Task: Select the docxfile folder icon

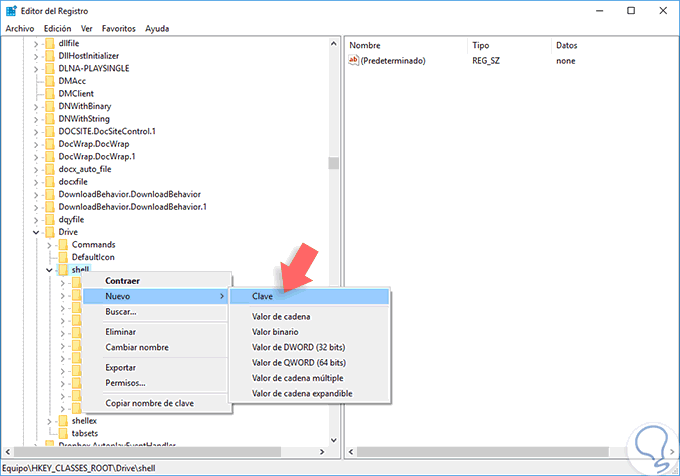Action: [x=50, y=182]
